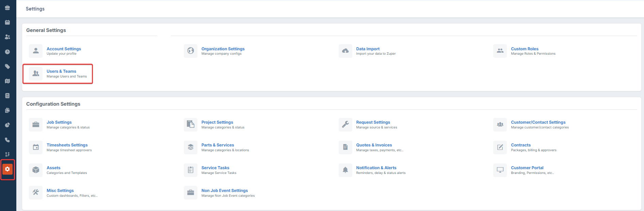This screenshot has height=211, width=644.
Task: Open the clock icon in sidebar
Action: (x=7, y=52)
